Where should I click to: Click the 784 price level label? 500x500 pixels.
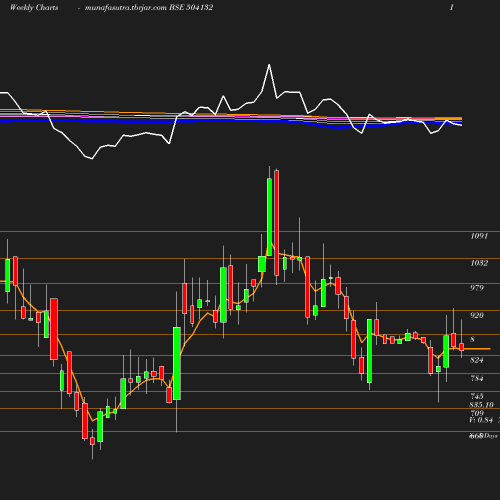[x=477, y=379]
